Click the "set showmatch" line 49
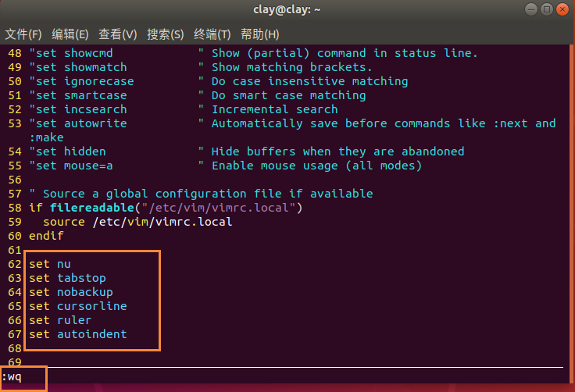The image size is (575, 392). tap(78, 67)
